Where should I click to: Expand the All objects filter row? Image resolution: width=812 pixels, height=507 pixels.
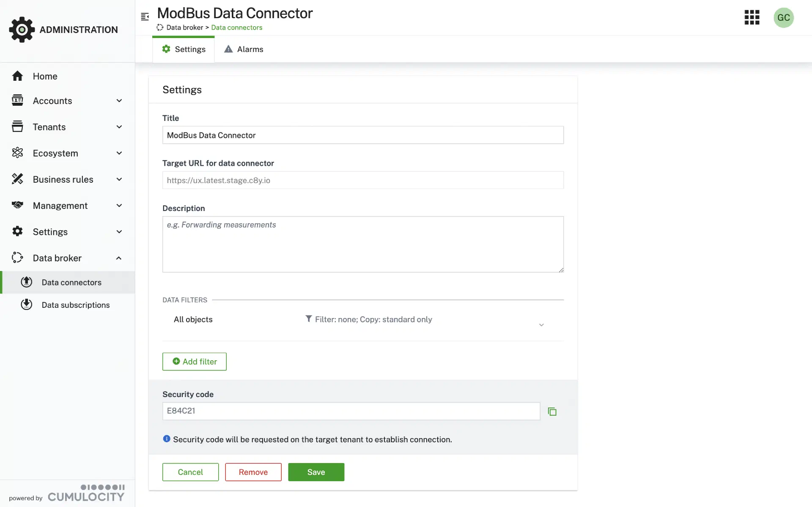(541, 325)
